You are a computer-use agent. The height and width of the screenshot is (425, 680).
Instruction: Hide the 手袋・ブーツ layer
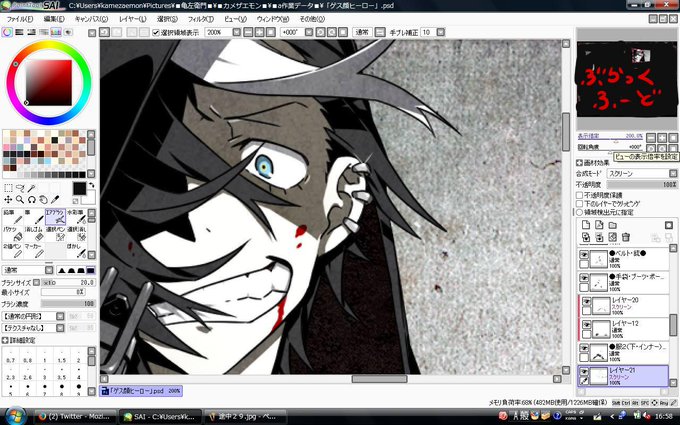point(584,278)
